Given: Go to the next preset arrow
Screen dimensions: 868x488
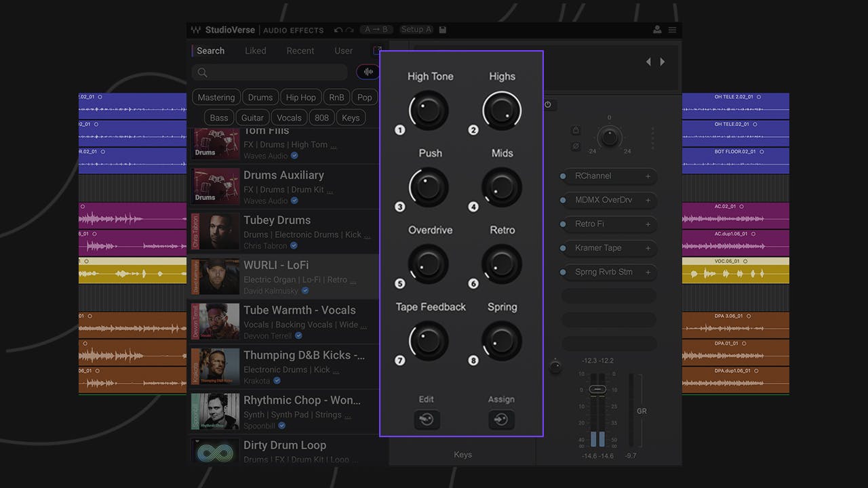Looking at the screenshot, I should click(663, 62).
